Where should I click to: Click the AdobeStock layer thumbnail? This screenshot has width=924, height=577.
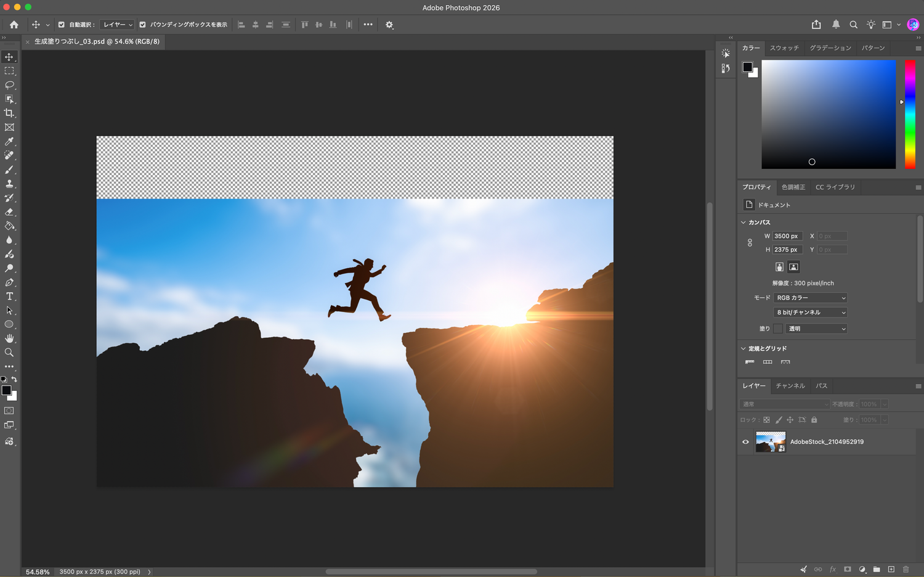tap(771, 442)
